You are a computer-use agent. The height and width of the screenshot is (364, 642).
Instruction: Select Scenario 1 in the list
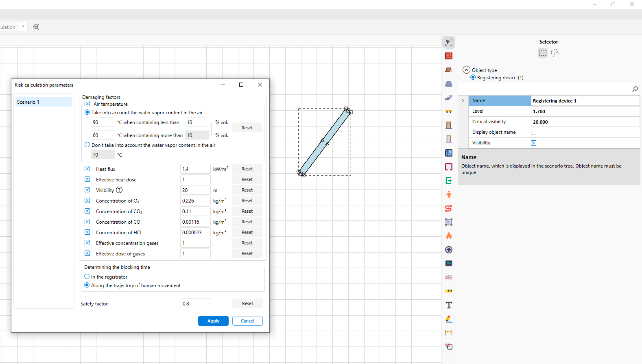pos(44,102)
